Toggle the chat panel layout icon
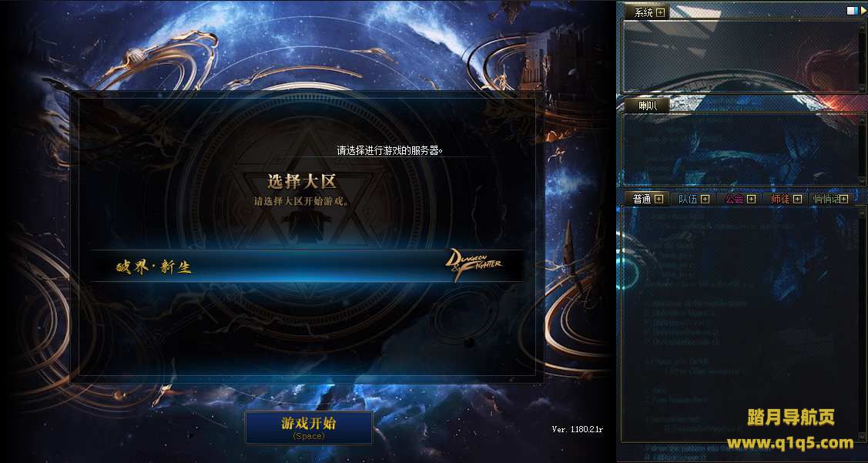Screen dimensions: 868x463 coord(852,11)
